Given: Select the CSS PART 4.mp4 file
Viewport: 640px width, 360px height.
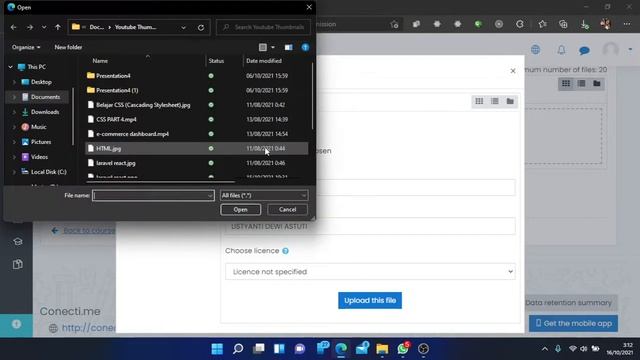Looking at the screenshot, I should tap(116, 120).
